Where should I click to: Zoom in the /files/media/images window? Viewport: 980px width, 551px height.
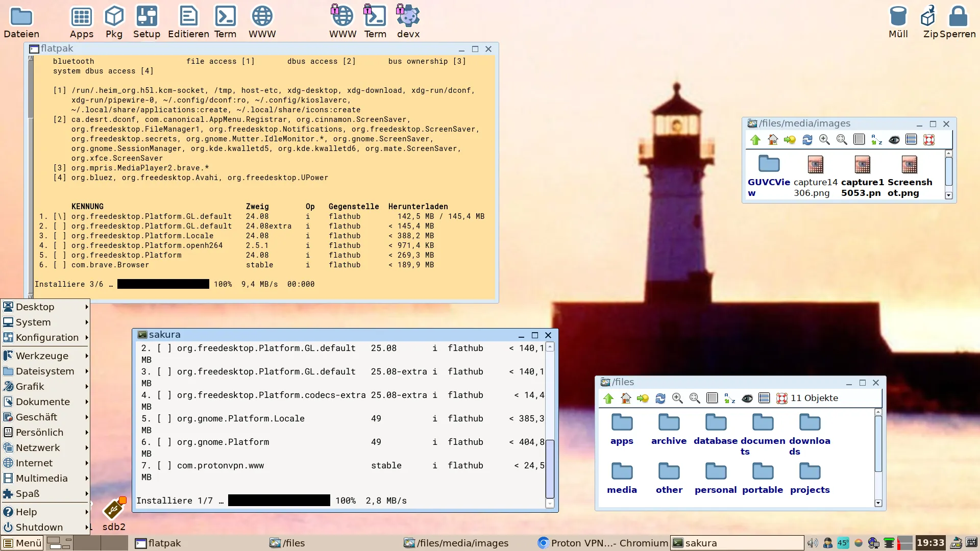click(x=824, y=140)
